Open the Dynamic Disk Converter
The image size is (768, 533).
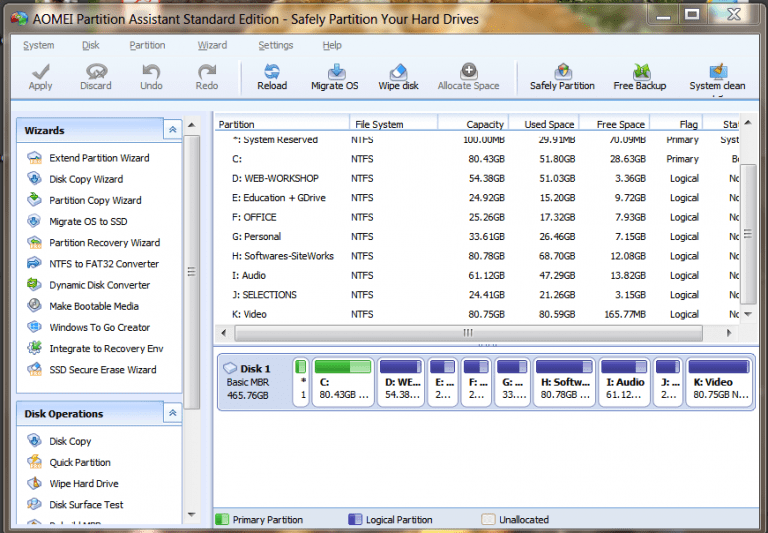click(x=89, y=285)
